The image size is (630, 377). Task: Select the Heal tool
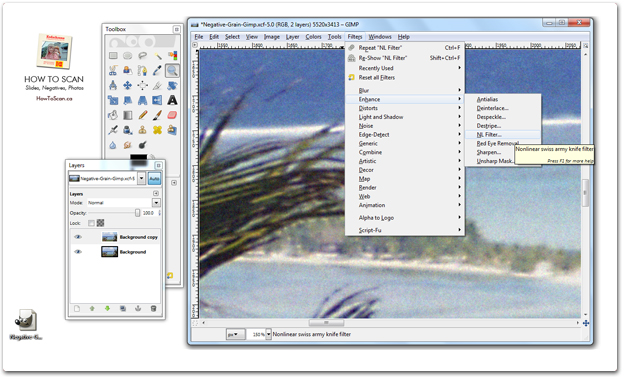(158, 130)
